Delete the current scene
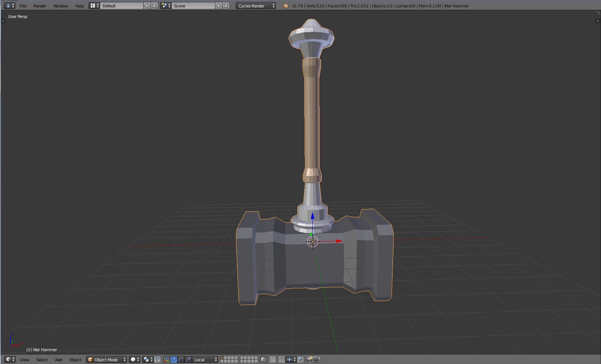Screen dimensions: 601x364 pyautogui.click(x=226, y=6)
